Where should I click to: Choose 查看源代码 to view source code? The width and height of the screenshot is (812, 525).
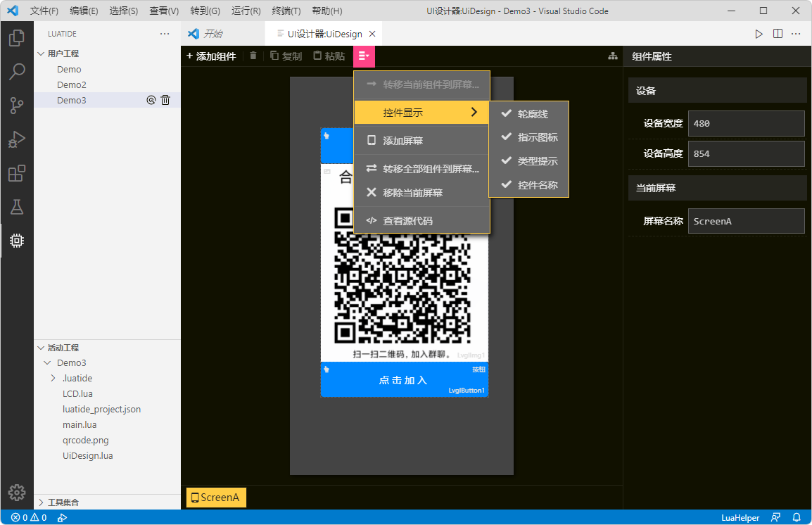click(x=421, y=220)
